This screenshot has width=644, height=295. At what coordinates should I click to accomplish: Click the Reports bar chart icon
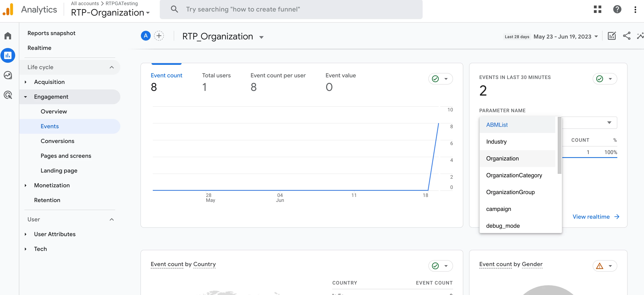coord(8,55)
